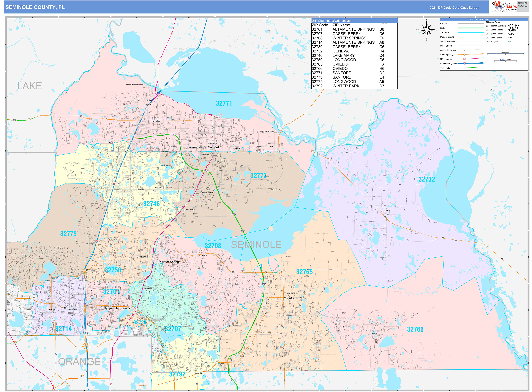Click the County Highways square marker in legend
532x392 pixels.
464,50
